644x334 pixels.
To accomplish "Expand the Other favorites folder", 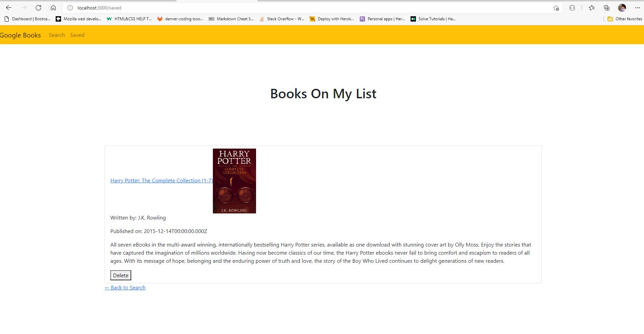I will 625,19.
